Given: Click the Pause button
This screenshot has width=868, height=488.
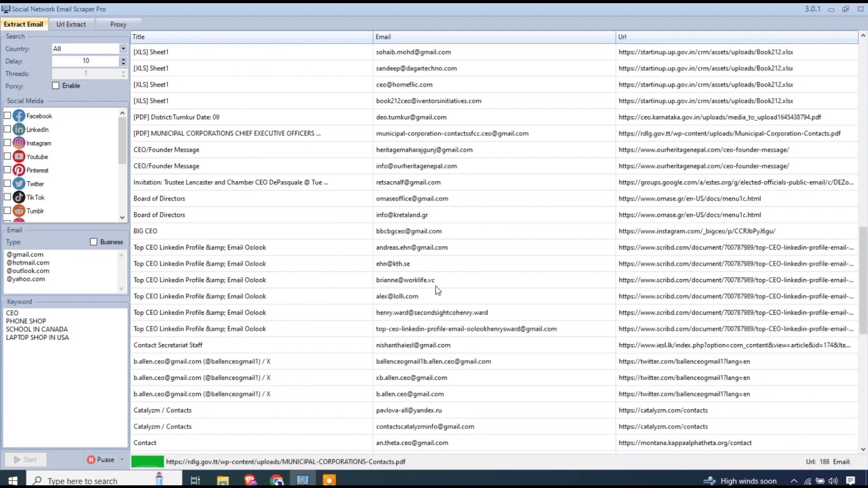Looking at the screenshot, I should [101, 460].
